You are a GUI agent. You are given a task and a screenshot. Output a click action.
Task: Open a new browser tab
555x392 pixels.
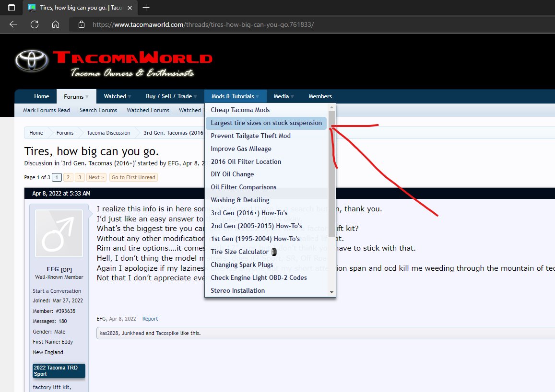[146, 7]
